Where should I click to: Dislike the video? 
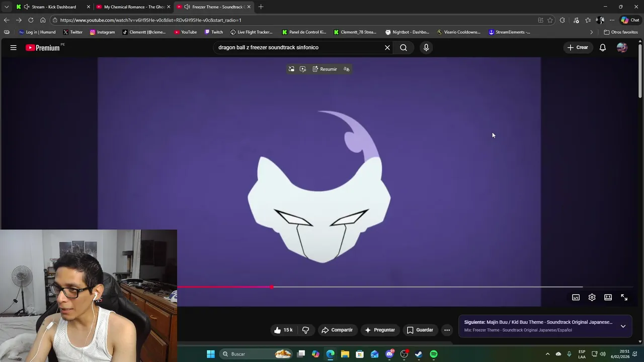tap(305, 330)
